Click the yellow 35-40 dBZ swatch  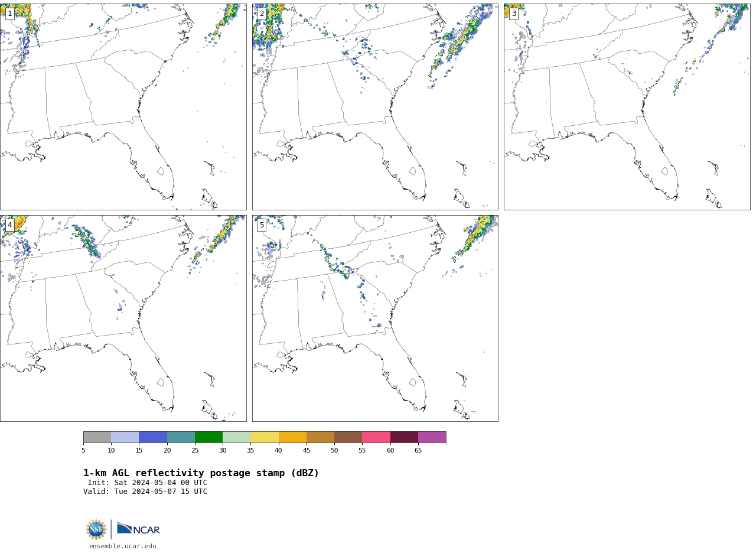click(x=265, y=437)
